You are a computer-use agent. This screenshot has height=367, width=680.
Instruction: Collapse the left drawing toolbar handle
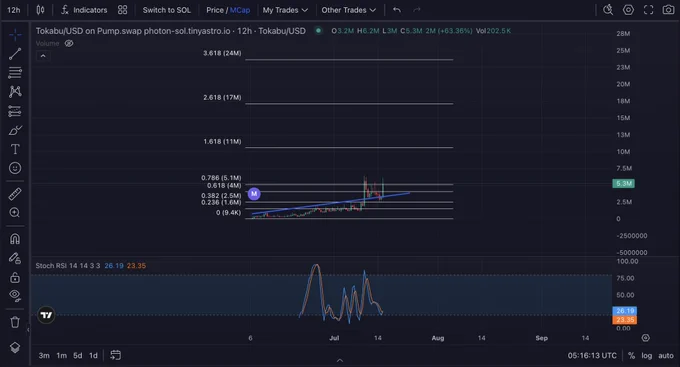tap(28, 330)
